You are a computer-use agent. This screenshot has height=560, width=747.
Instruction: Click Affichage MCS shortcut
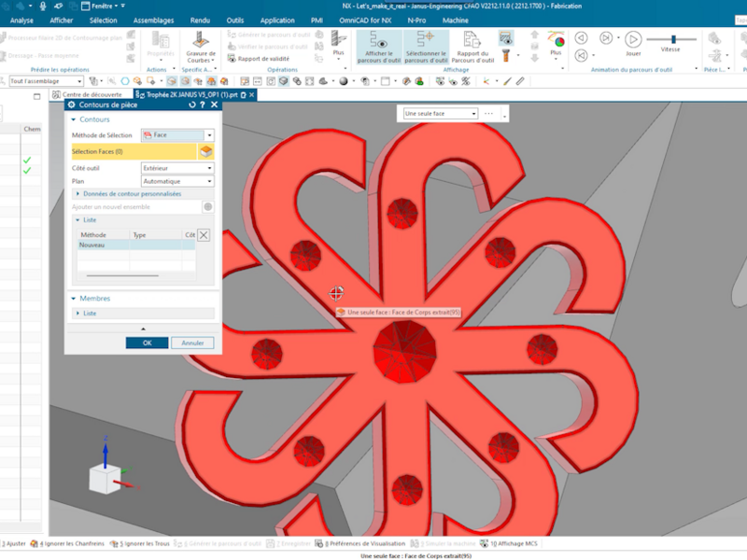(509, 544)
